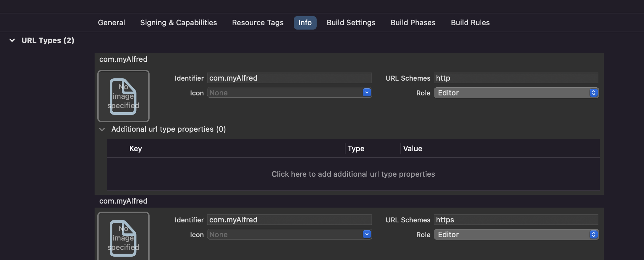Select the Info tab
This screenshot has height=260, width=644.
[305, 23]
